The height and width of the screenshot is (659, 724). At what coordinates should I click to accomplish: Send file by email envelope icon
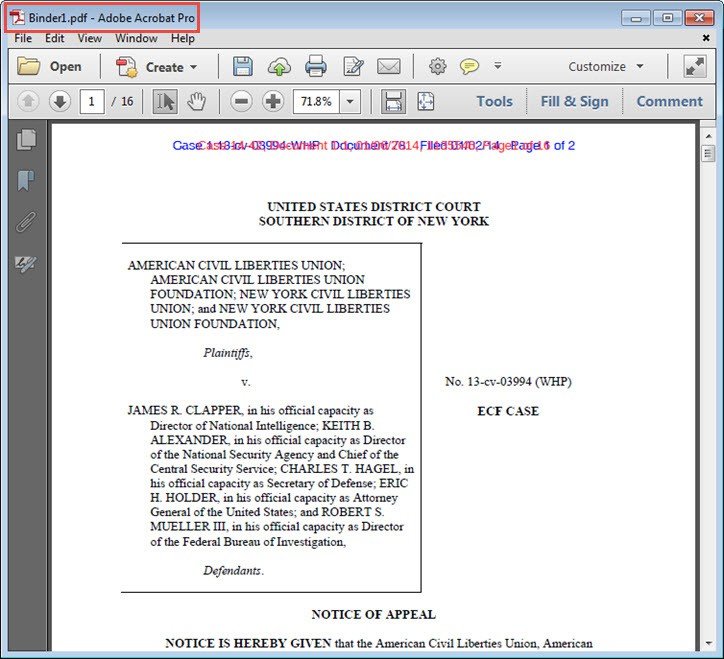388,67
